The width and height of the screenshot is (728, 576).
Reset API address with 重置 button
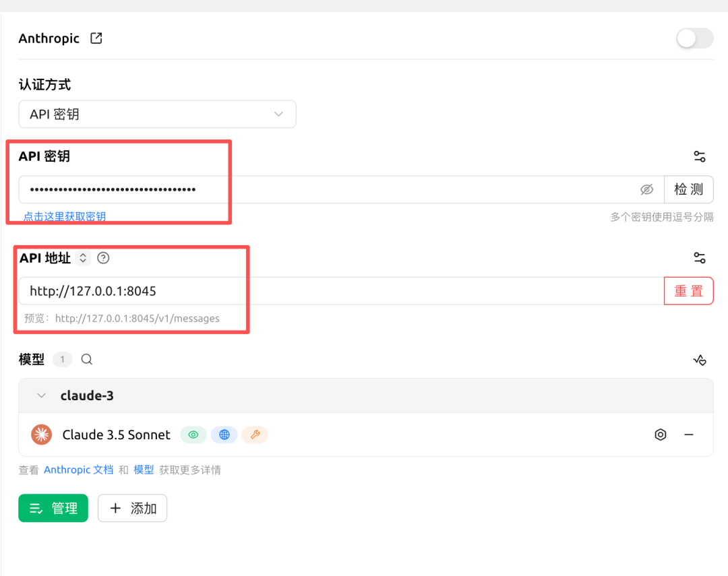coord(688,291)
